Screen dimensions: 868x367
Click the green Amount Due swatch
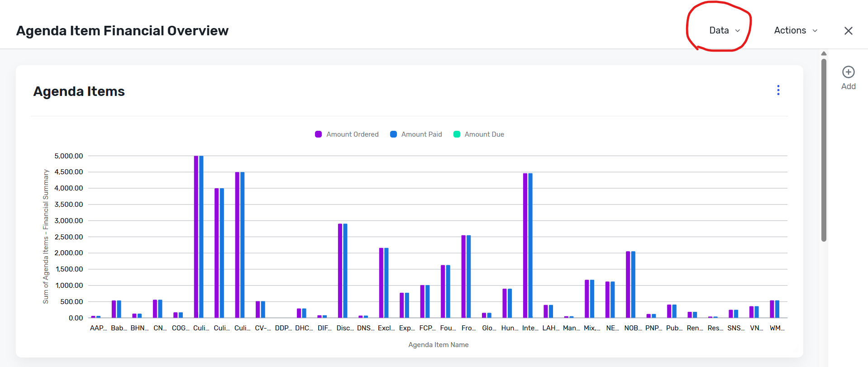(x=457, y=134)
